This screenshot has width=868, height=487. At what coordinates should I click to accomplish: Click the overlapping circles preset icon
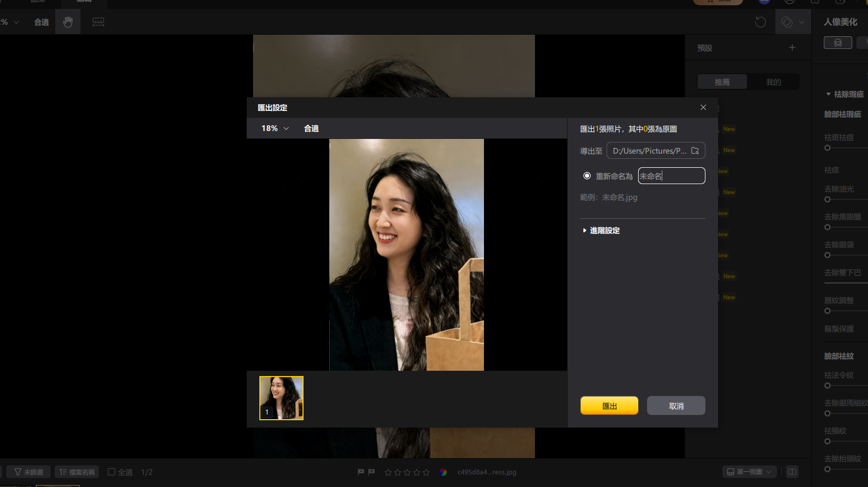787,22
